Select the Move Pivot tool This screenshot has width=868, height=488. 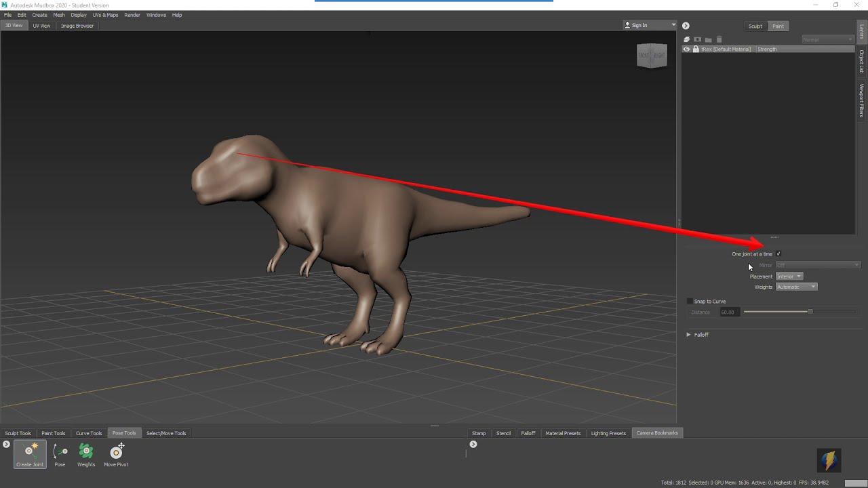116,454
